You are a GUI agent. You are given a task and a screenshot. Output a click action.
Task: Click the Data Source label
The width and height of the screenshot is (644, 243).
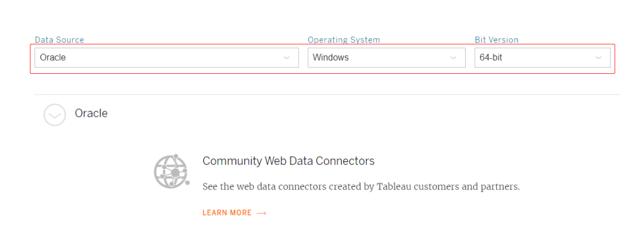(59, 40)
